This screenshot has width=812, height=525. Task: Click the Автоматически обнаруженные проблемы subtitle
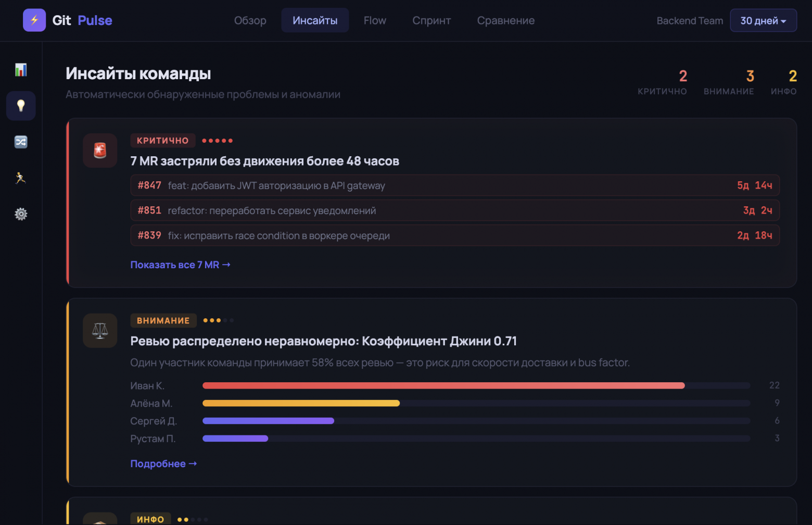[x=203, y=94]
